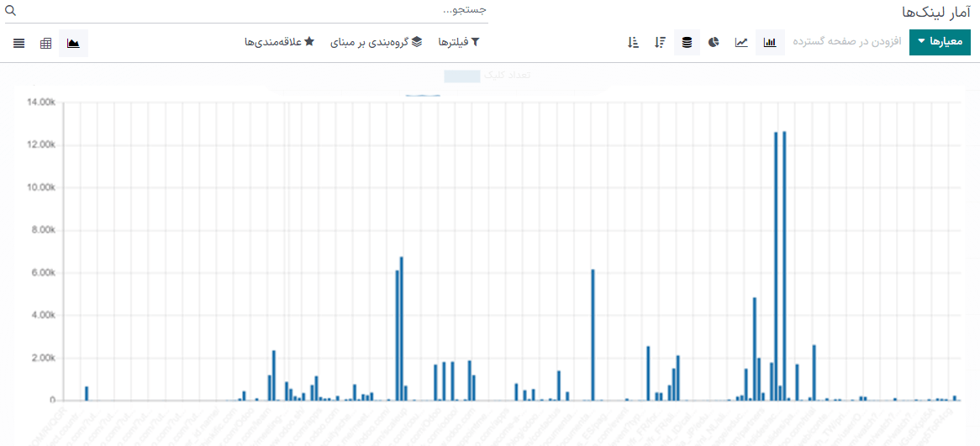Expand the گروه‌بندی بر مبنای menu
The height and width of the screenshot is (446, 980).
(379, 42)
